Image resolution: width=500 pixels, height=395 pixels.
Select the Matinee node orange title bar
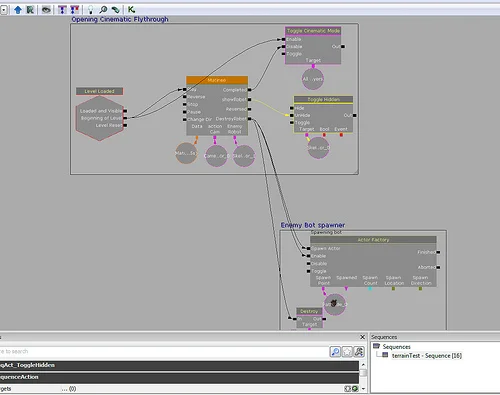click(217, 80)
